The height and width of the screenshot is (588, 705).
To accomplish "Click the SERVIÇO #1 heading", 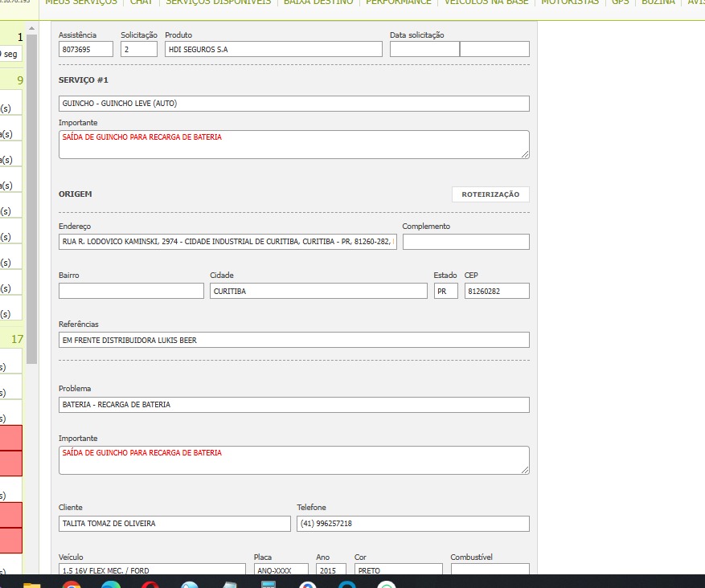I will (x=83, y=80).
